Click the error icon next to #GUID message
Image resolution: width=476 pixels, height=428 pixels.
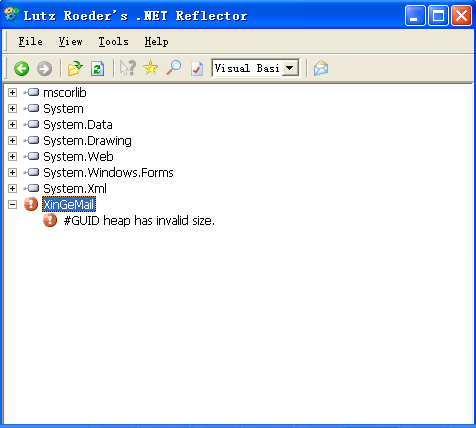[50, 220]
